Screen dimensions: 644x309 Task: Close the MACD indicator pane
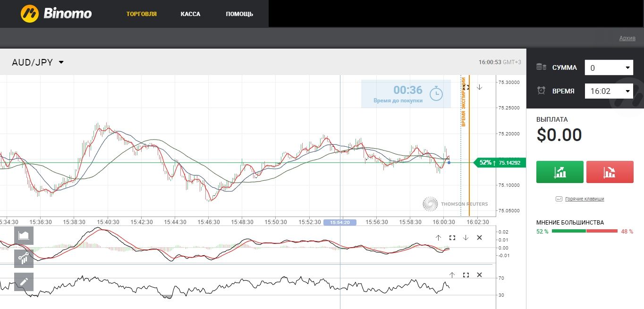[x=479, y=238]
